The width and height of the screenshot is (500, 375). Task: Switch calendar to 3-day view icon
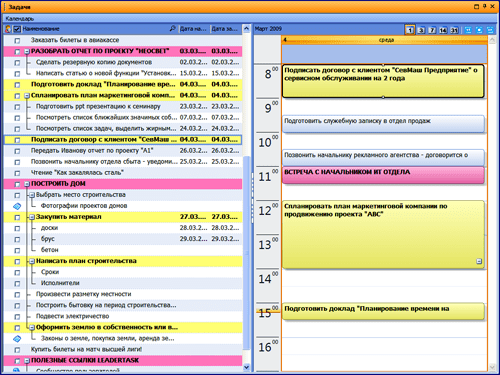(421, 30)
